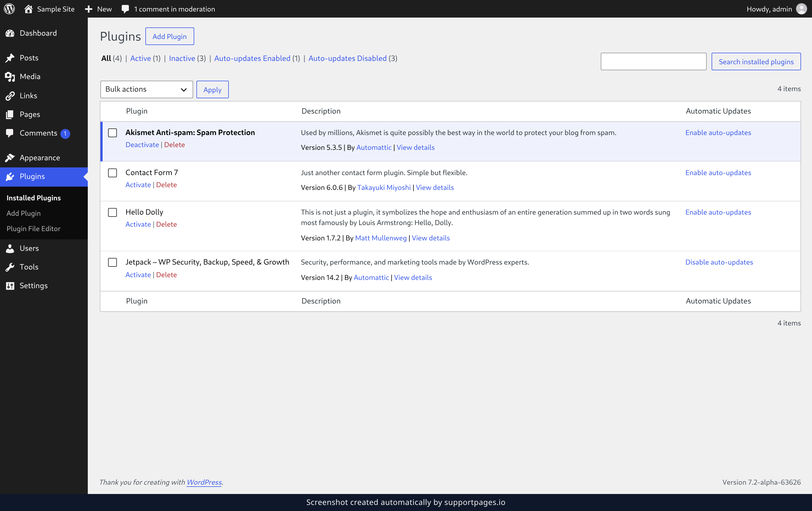Check the Akismet Anti-spam checkbox

(x=112, y=133)
